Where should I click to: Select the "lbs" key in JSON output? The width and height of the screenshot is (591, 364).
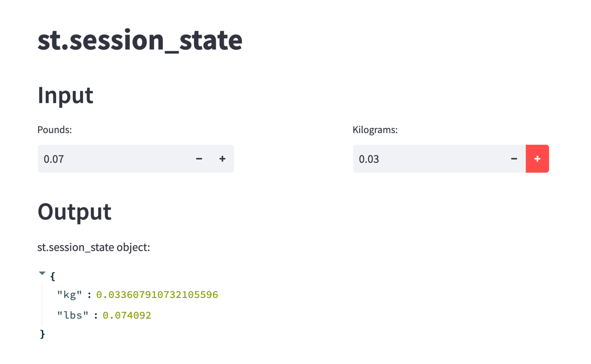(x=73, y=316)
